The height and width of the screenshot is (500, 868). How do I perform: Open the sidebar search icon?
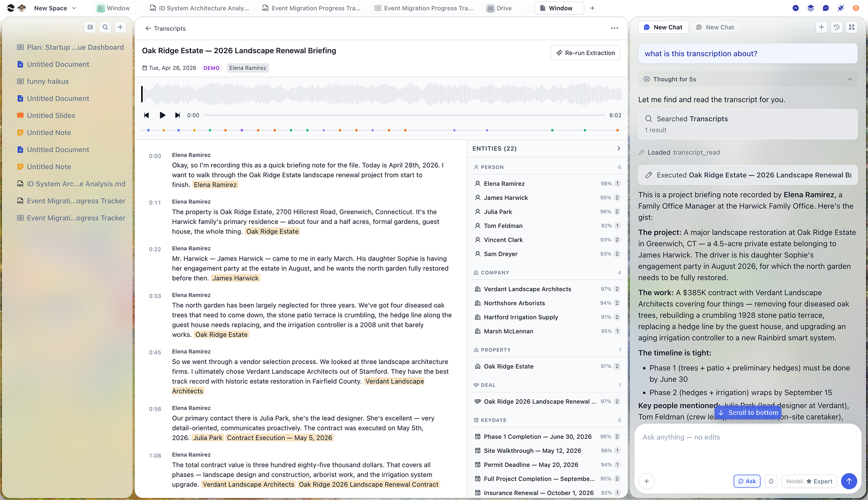(x=105, y=27)
